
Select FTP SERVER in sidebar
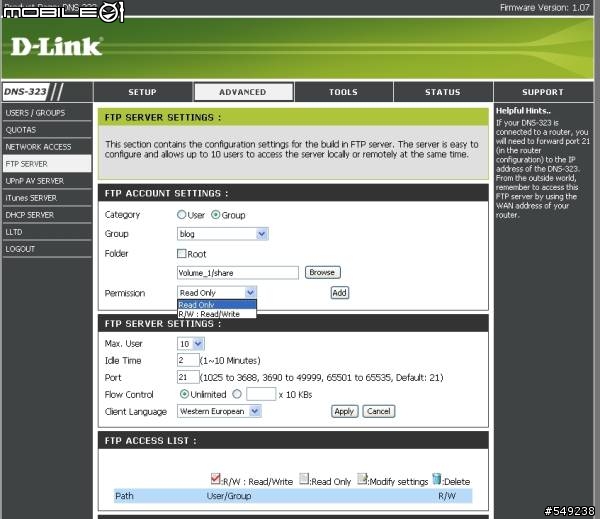47,164
